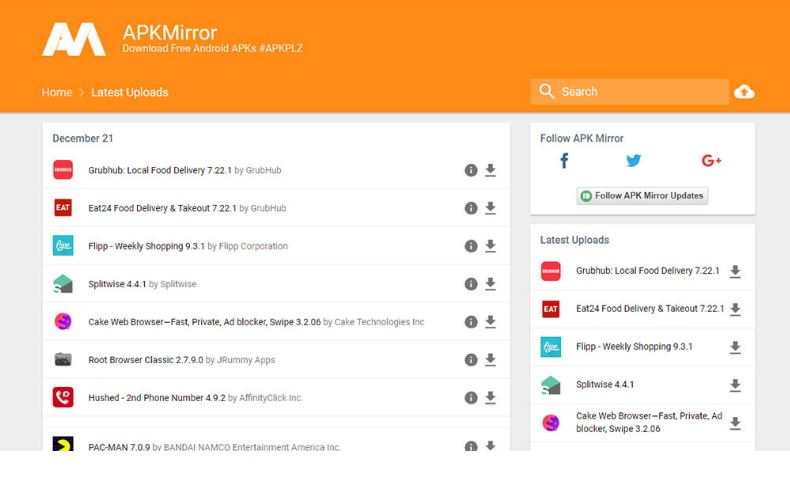This screenshot has width=790, height=502.
Task: Open APK Mirror Twitter page icon
Action: click(x=634, y=161)
